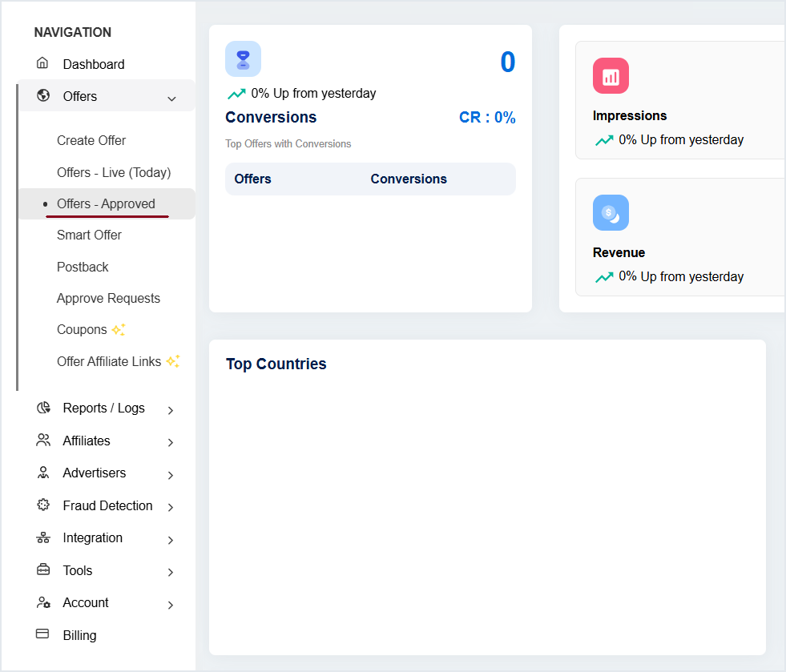Image resolution: width=786 pixels, height=672 pixels.
Task: Click the Tools briefcase icon
Action: 43,570
